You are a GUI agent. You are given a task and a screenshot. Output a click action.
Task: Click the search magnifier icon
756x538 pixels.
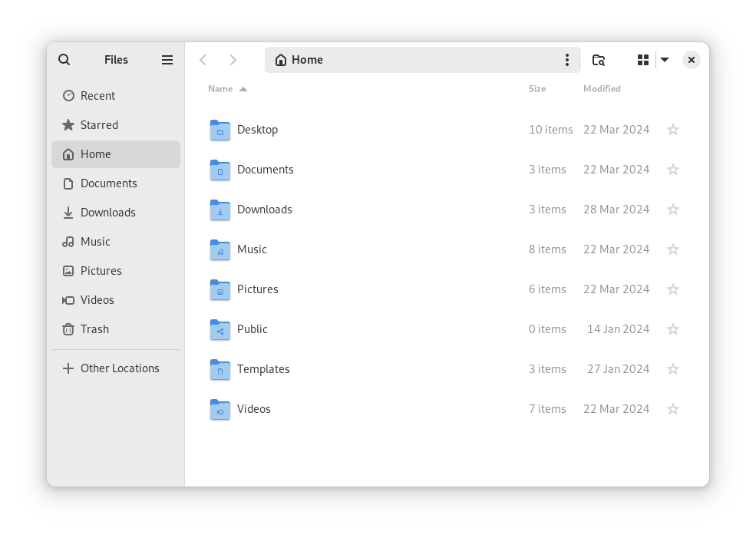pyautogui.click(x=64, y=60)
